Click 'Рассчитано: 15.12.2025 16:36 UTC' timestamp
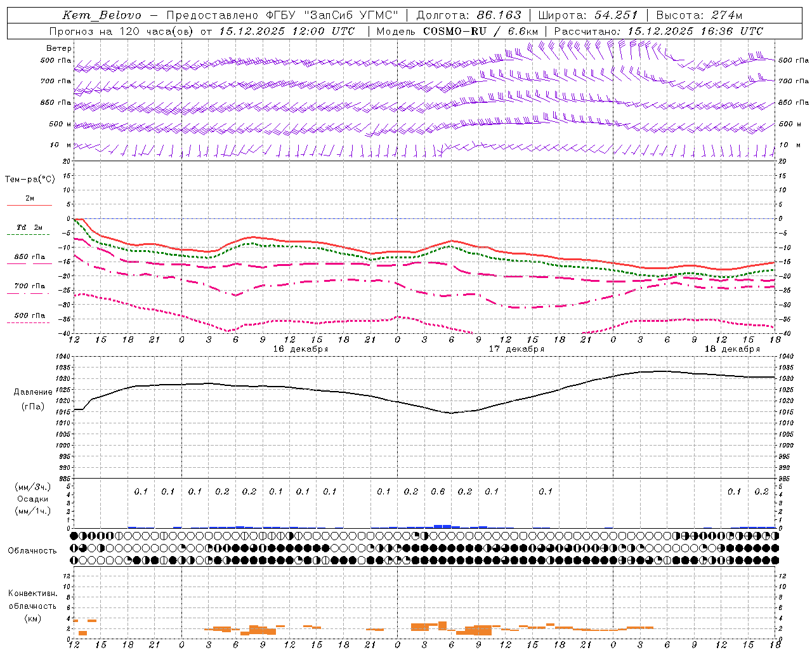The height and width of the screenshot is (650, 812). coord(658,31)
